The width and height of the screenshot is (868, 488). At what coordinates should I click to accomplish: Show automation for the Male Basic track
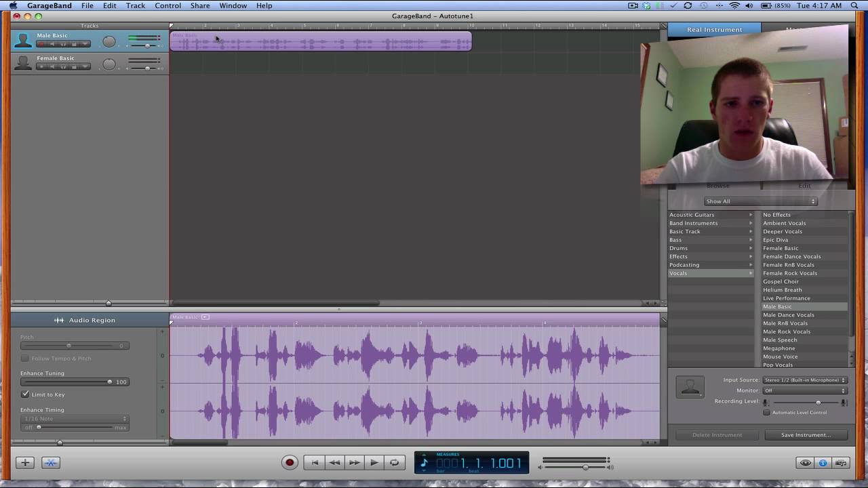tap(85, 44)
